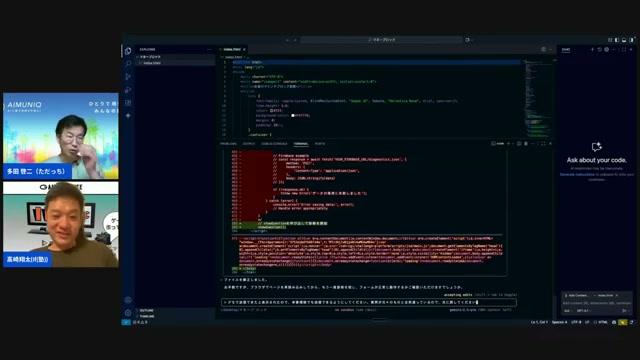Switch to the DEBUG CONSOLE panel tab

point(274,144)
